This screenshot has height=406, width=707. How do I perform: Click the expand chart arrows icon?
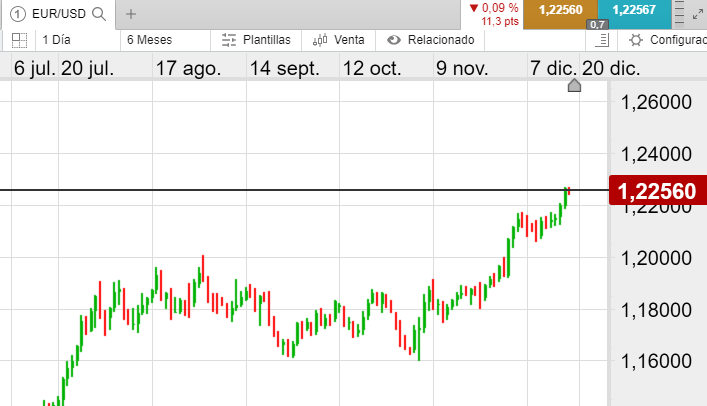[698, 14]
